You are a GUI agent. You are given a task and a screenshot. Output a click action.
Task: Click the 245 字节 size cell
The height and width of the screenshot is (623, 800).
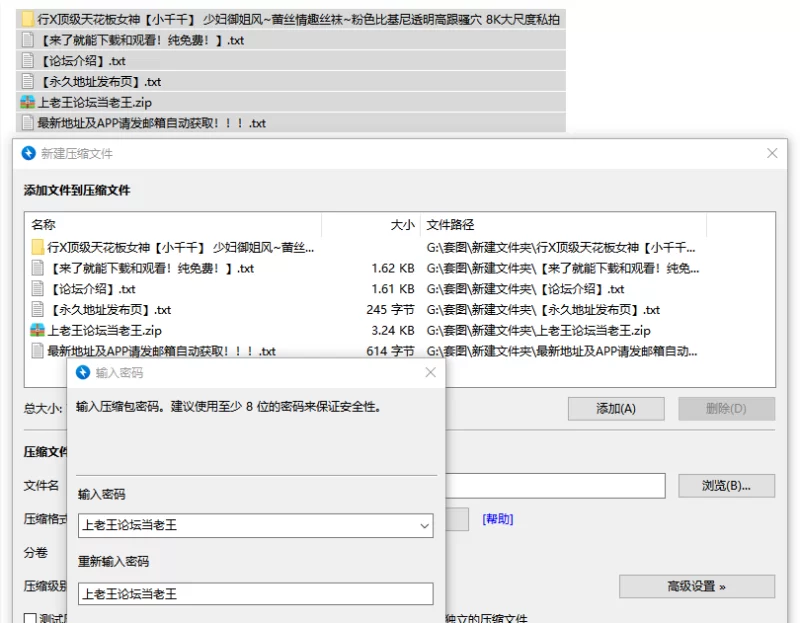[x=390, y=310]
